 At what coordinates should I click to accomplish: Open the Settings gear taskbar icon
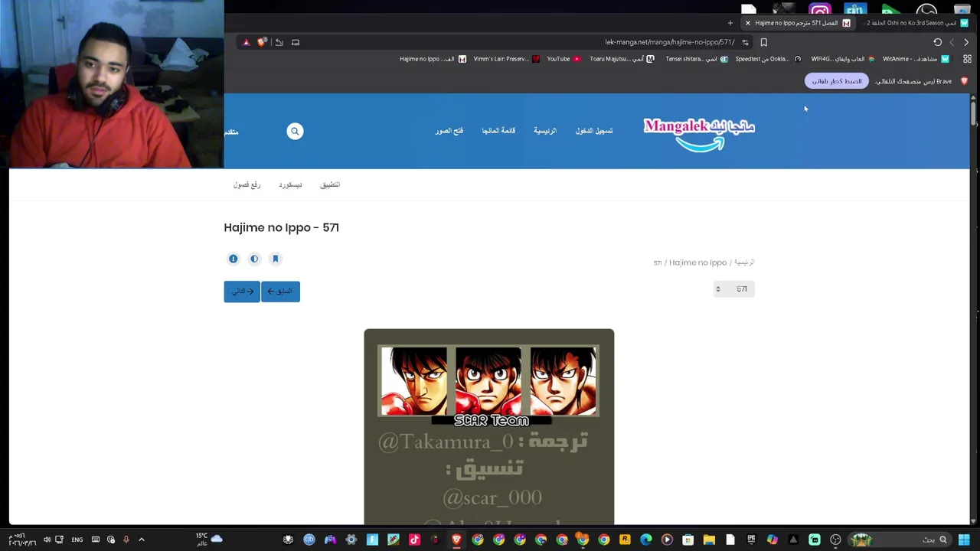351,540
